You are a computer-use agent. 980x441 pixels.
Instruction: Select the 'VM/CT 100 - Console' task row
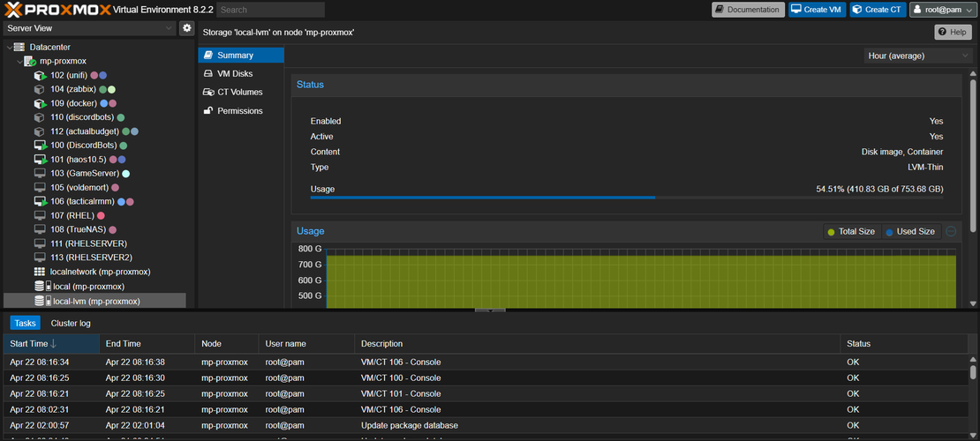(x=486, y=377)
